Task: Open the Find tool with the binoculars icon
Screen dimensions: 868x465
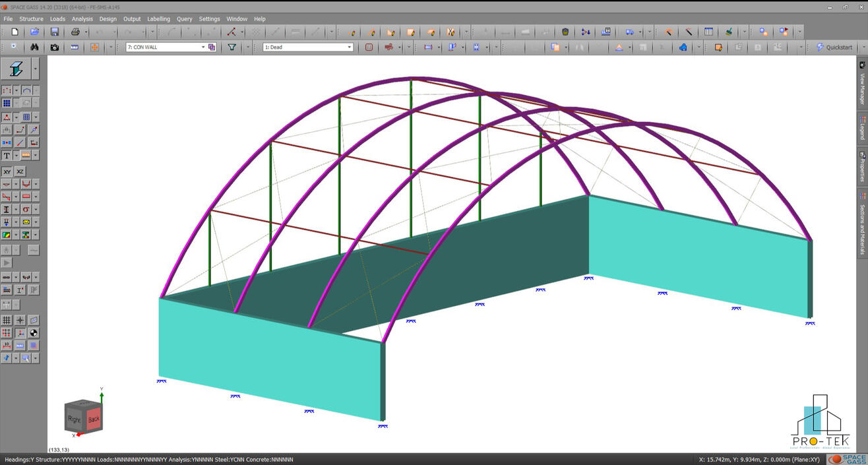Action: tap(34, 47)
